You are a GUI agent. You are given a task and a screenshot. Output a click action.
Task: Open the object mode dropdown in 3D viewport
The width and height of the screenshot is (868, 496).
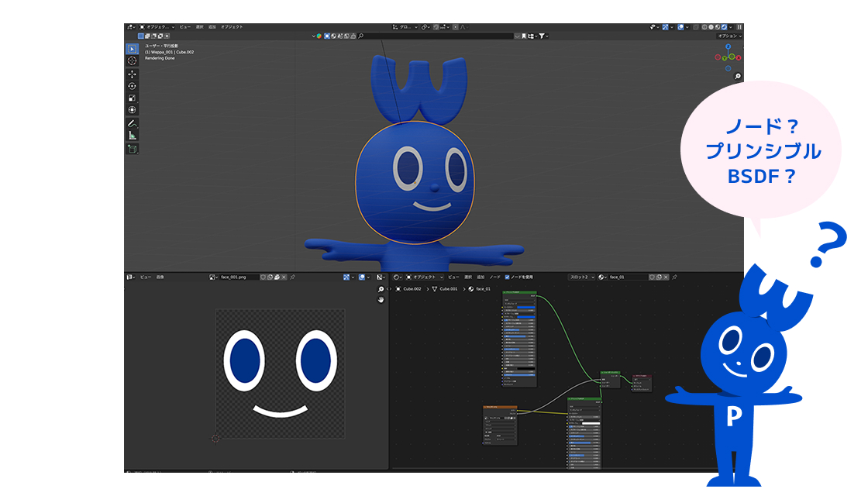pyautogui.click(x=158, y=27)
